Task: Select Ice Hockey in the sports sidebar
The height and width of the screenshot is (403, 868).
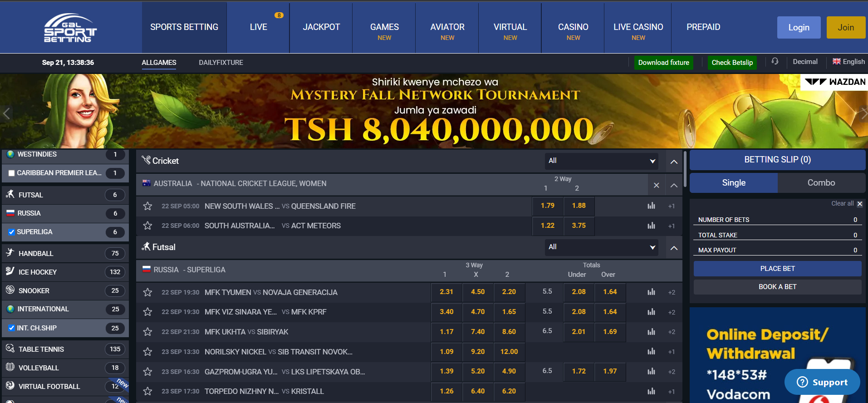Action: [65, 272]
